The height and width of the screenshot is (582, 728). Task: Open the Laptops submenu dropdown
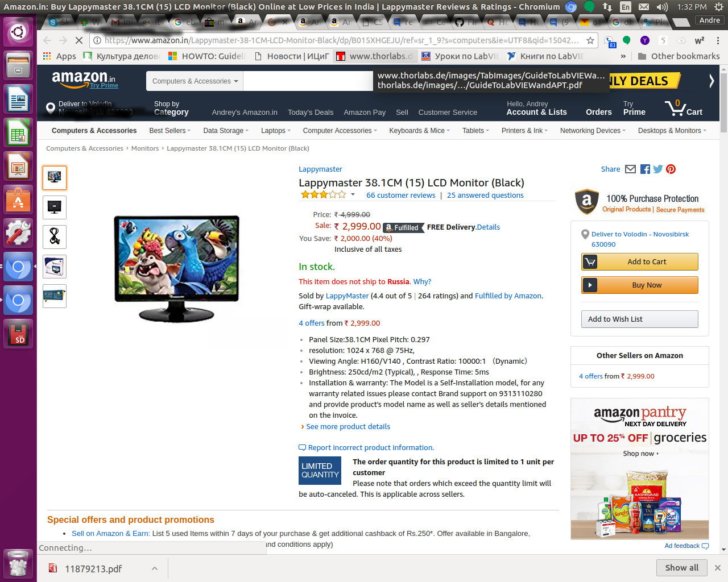coord(275,131)
